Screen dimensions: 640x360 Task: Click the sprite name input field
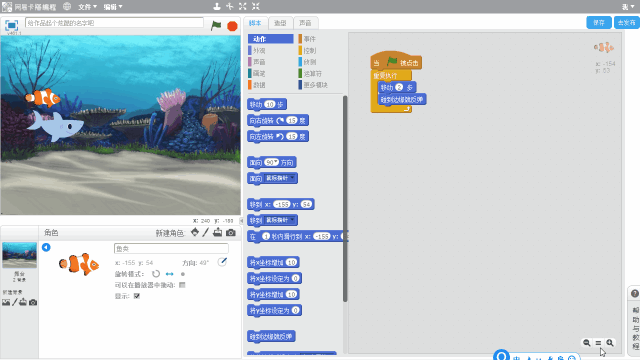coord(171,249)
